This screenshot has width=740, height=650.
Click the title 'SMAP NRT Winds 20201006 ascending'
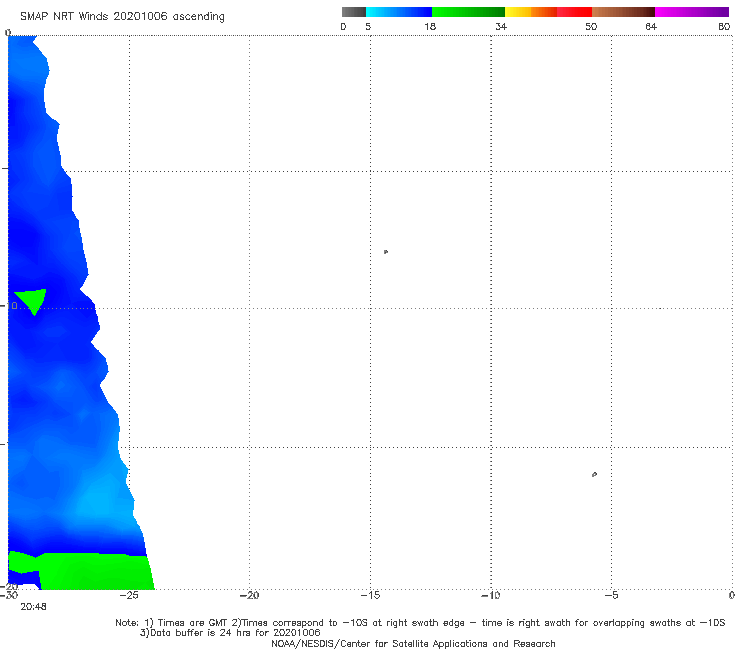(x=122, y=17)
